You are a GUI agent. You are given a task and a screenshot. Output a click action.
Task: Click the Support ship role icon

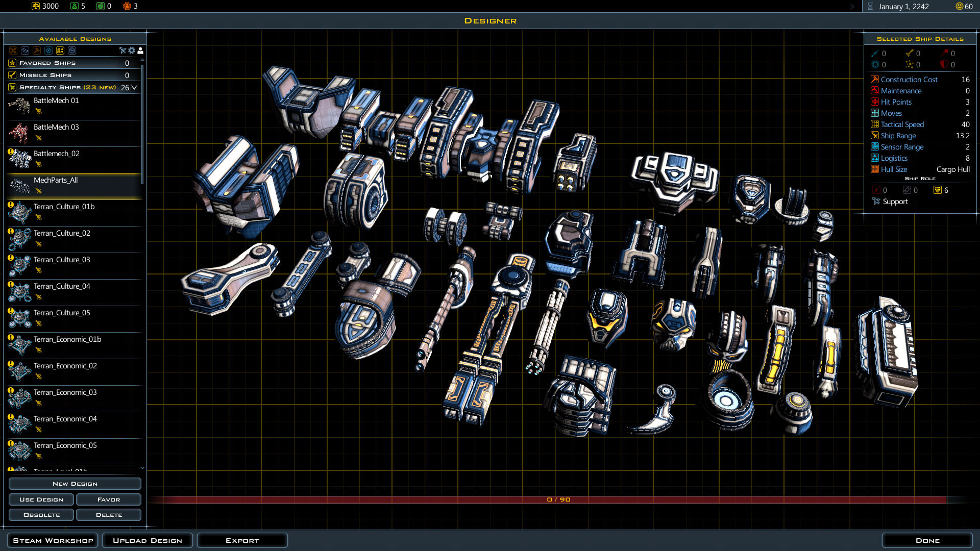[x=876, y=202]
